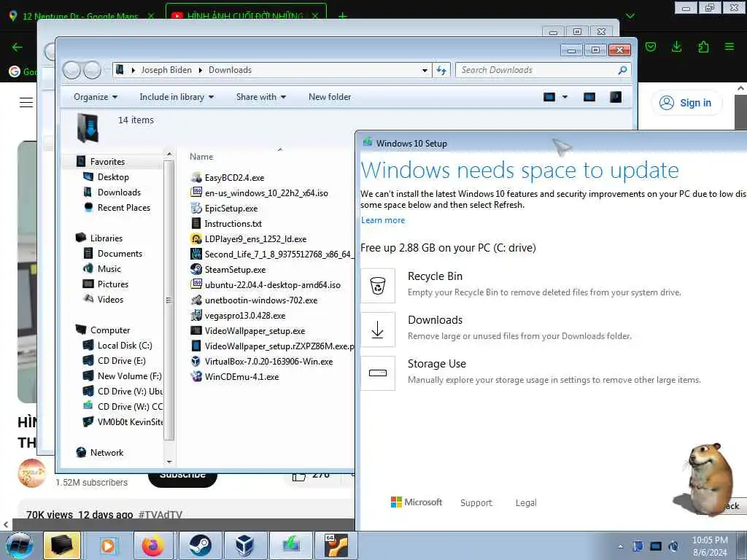Open Explorer help icon in toolbar
The image size is (747, 560).
(616, 97)
